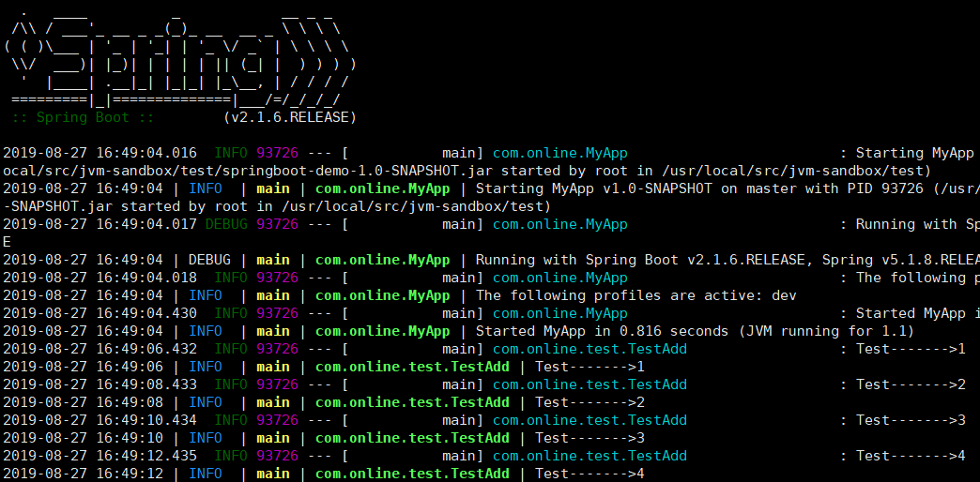The width and height of the screenshot is (980, 482).
Task: Click magenta PID '93726' on 16:49:04.016 line
Action: coord(278,153)
